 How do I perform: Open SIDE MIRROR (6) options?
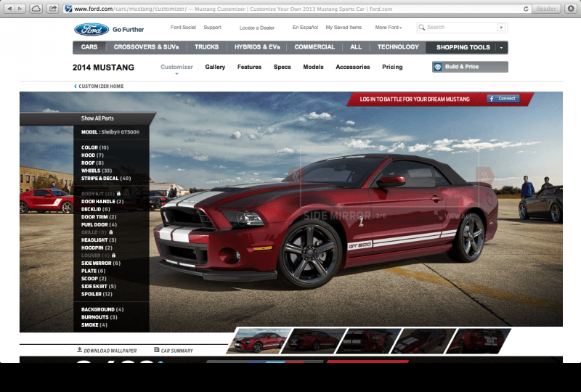tap(101, 264)
